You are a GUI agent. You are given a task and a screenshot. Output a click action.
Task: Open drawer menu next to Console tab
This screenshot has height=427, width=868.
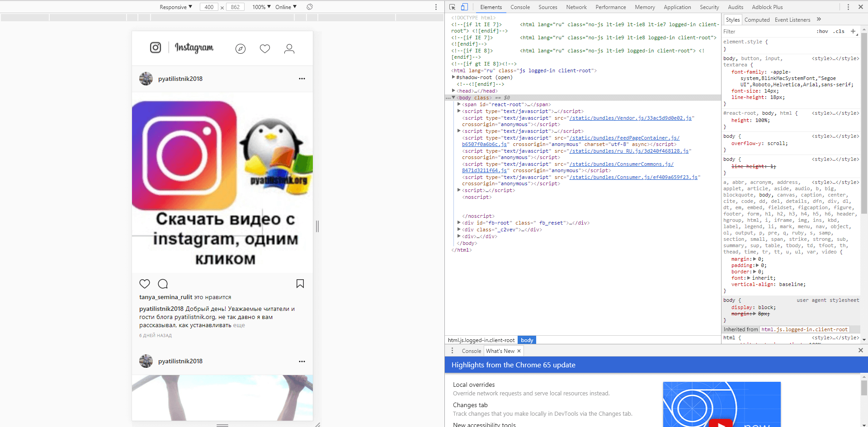[452, 351]
